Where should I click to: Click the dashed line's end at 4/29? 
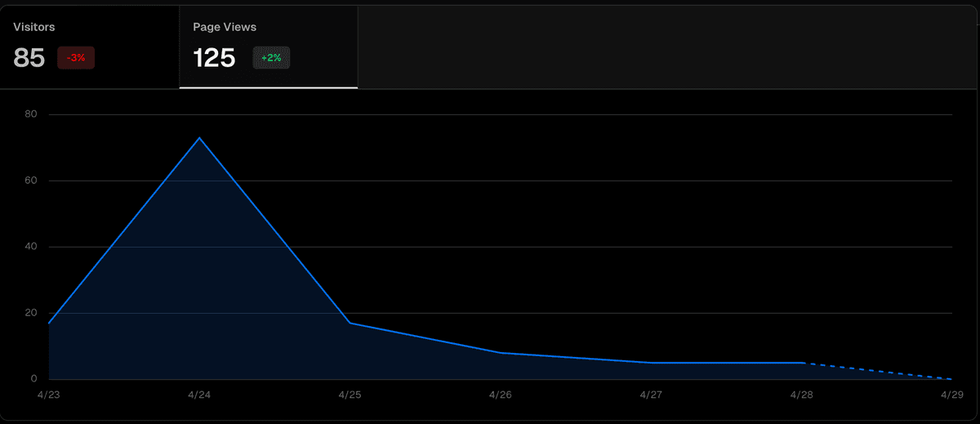951,379
